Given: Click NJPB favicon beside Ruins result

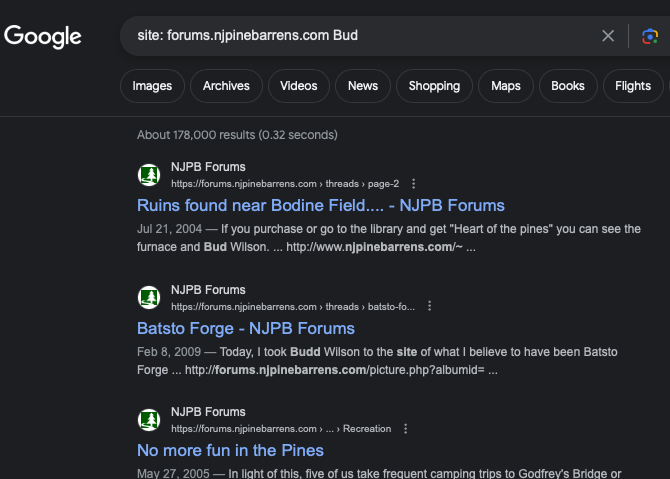Looking at the screenshot, I should (149, 175).
